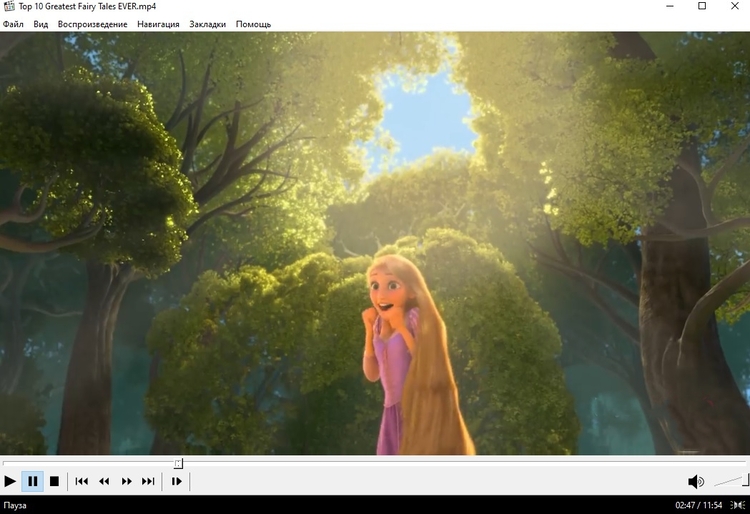Open the Файл menu
The image size is (750, 514).
tap(13, 24)
